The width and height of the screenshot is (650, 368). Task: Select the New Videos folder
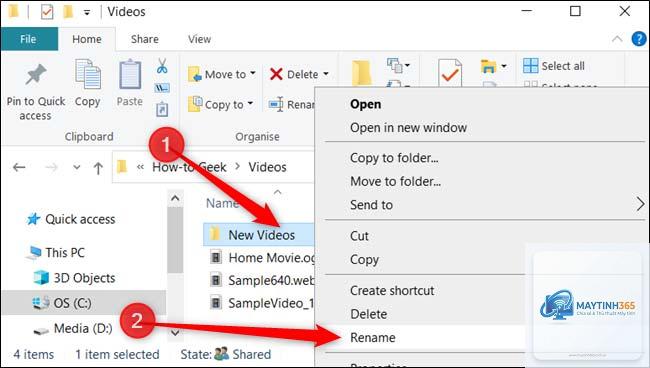(x=258, y=235)
